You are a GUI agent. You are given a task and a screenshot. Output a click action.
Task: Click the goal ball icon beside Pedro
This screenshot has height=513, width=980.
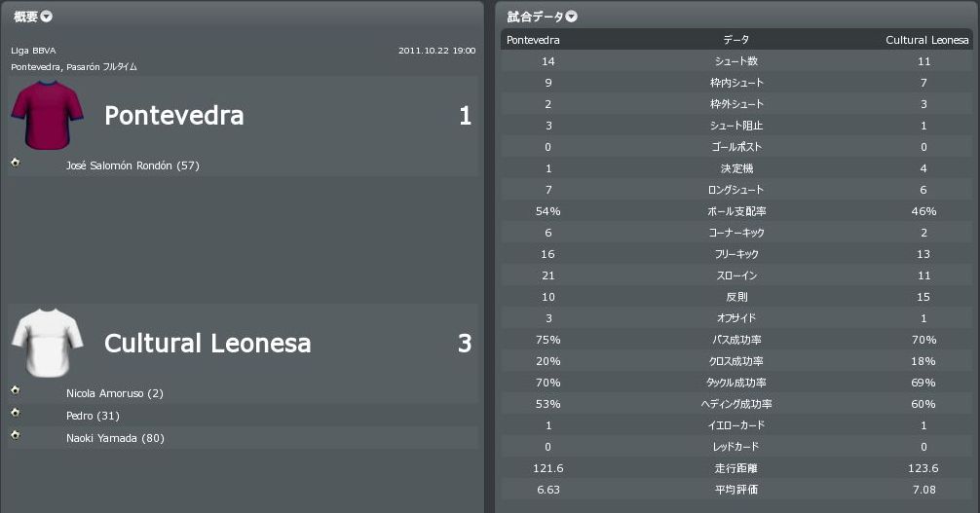tap(15, 413)
